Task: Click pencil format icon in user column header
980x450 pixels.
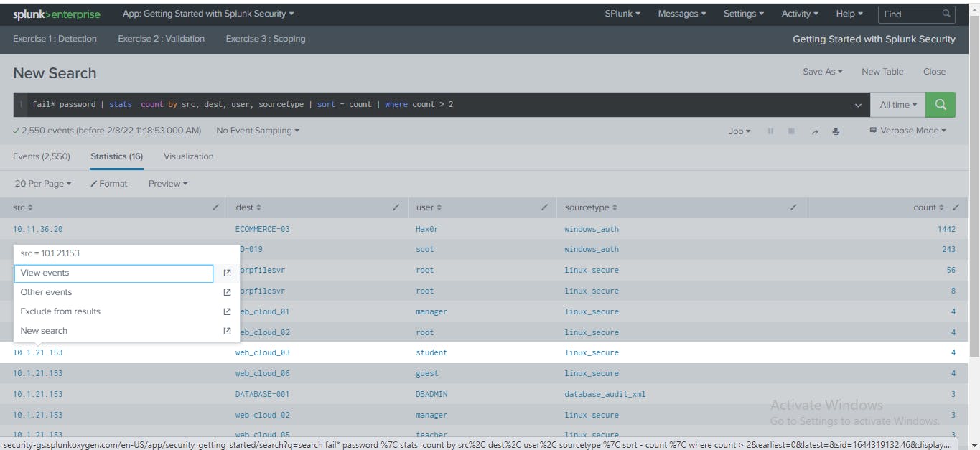Action: coord(544,207)
